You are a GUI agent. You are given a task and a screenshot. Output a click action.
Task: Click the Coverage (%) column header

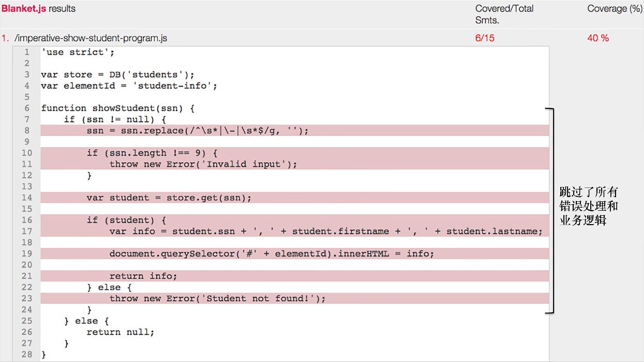614,9
